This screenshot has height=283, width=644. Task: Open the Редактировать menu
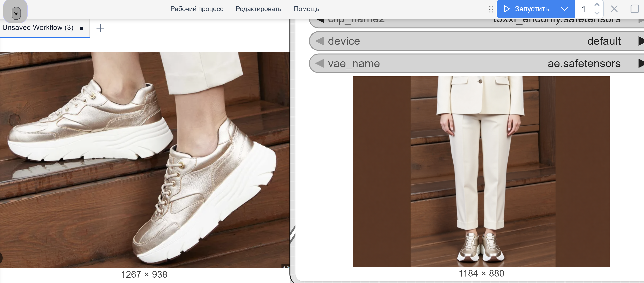tap(258, 9)
